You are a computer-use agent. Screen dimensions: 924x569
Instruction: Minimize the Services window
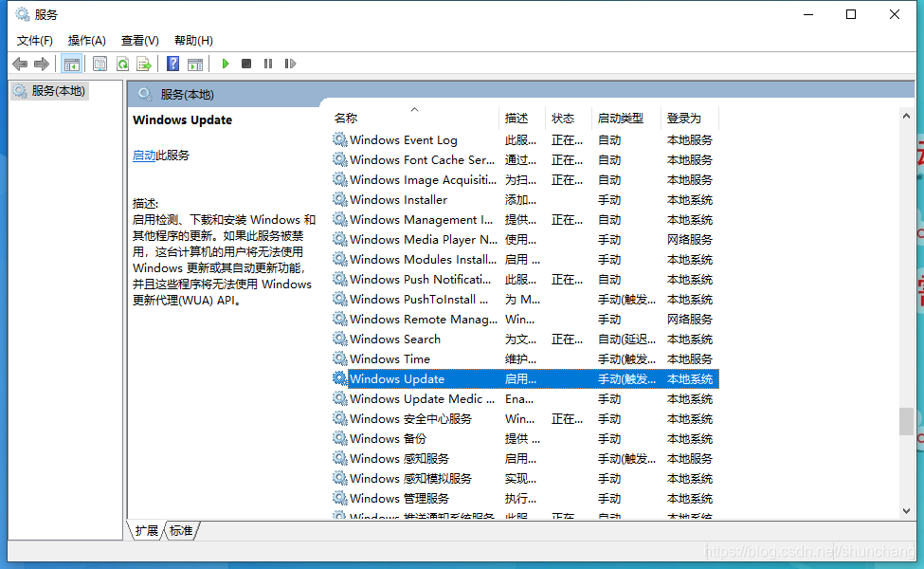tap(808, 14)
